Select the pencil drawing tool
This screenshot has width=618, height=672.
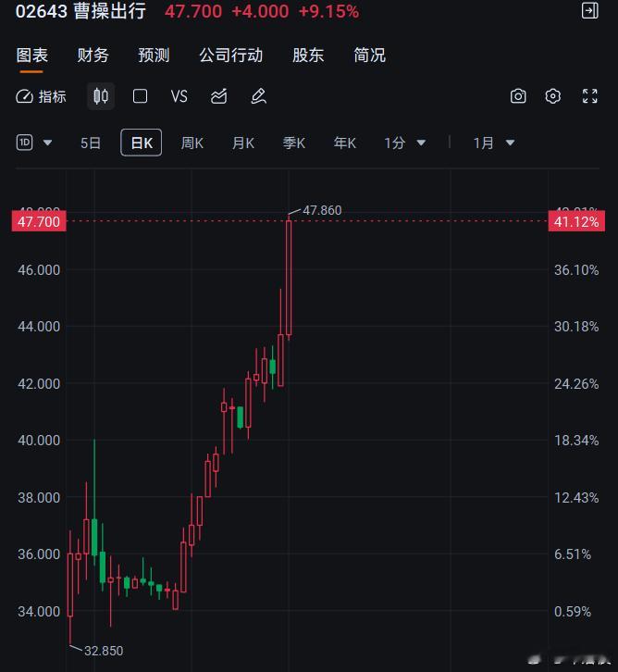tap(258, 96)
